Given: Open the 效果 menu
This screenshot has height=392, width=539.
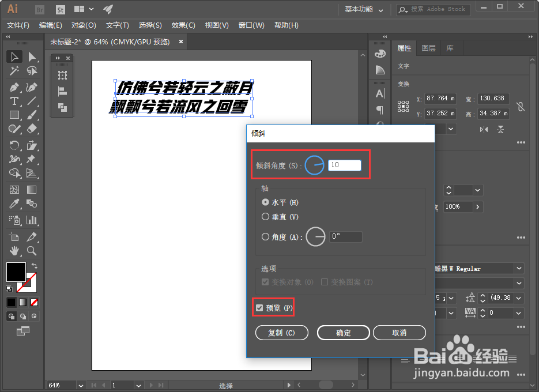Looking at the screenshot, I should coord(183,25).
